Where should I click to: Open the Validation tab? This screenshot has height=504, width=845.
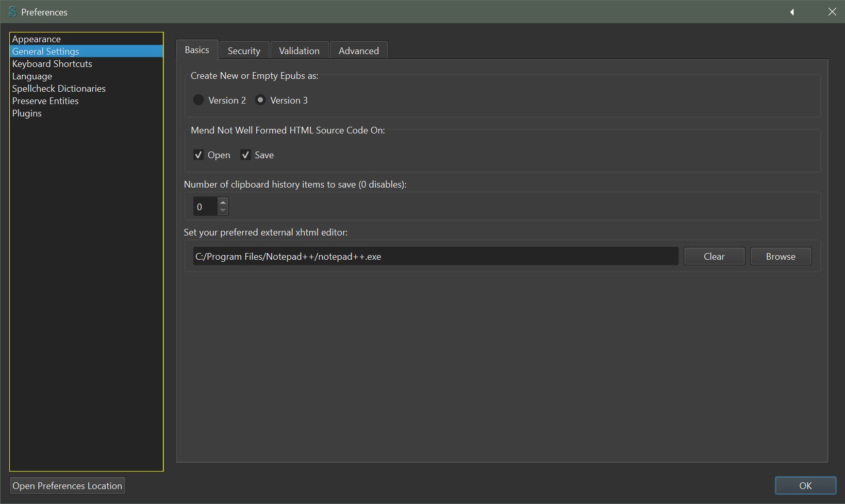(x=299, y=51)
